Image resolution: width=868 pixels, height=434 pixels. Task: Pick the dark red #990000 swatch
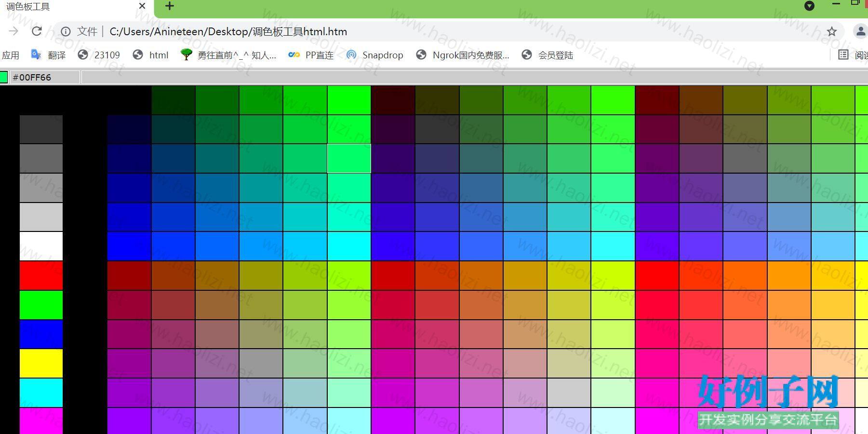(129, 275)
